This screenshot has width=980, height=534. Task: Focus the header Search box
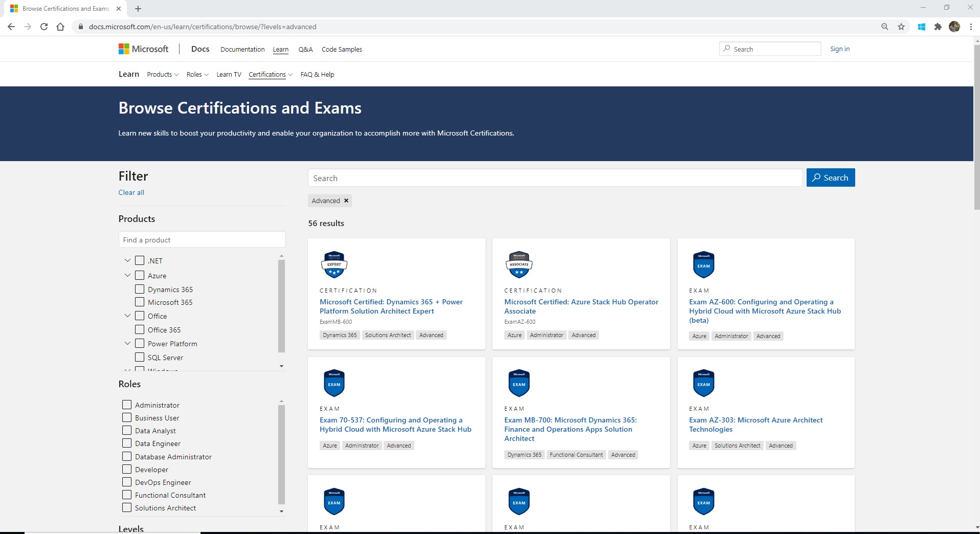point(770,49)
